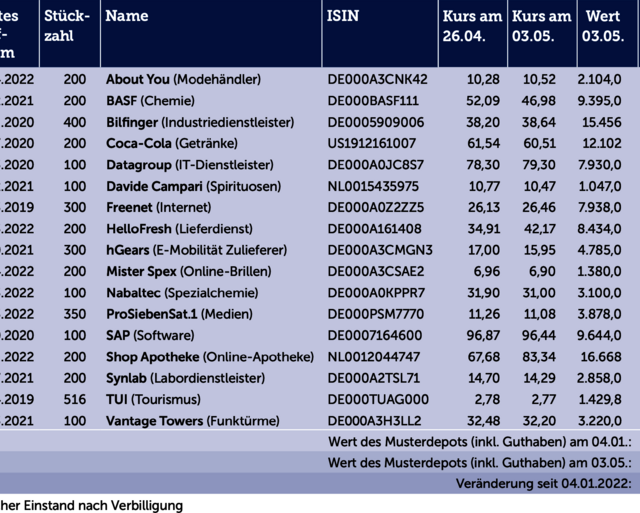Click 'Wert des Musterdepots' am 04.01. row
640x513 pixels.
(480, 441)
